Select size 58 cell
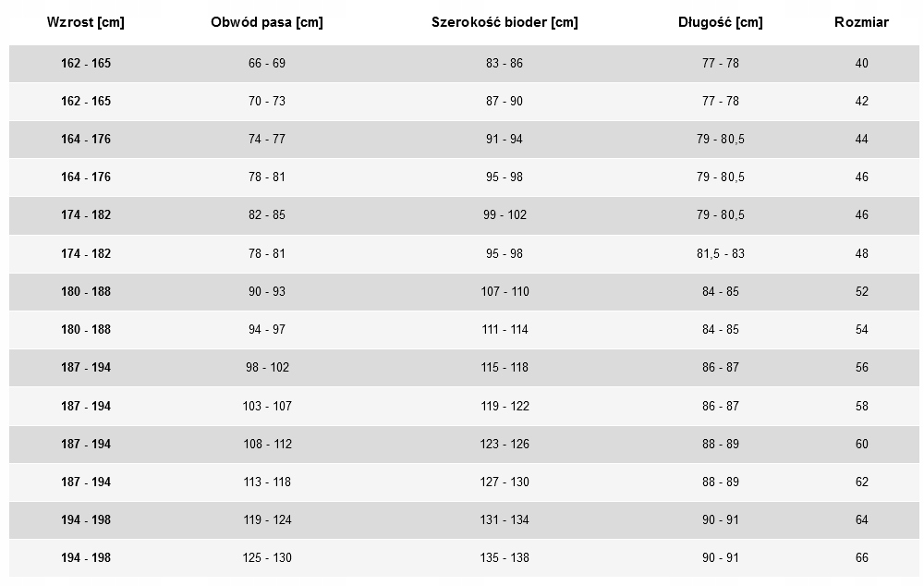This screenshot has height=586, width=924. coord(861,406)
